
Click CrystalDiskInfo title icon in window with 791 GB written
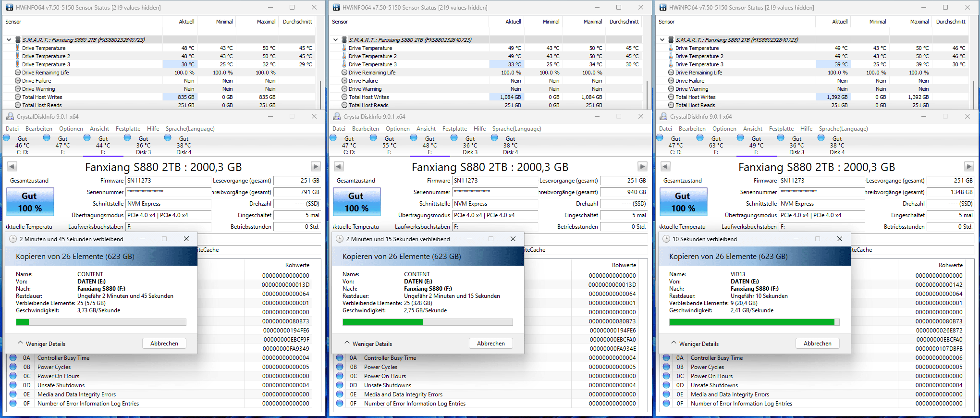coord(10,116)
